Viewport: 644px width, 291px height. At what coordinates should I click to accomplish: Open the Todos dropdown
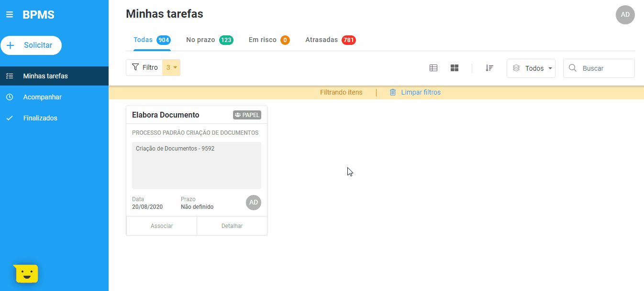coord(531,68)
